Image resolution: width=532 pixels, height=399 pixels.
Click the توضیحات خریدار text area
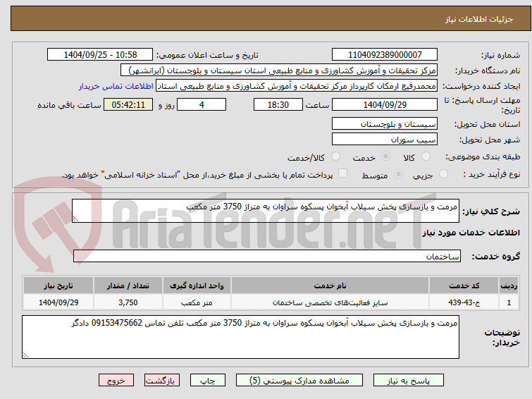coord(240,337)
